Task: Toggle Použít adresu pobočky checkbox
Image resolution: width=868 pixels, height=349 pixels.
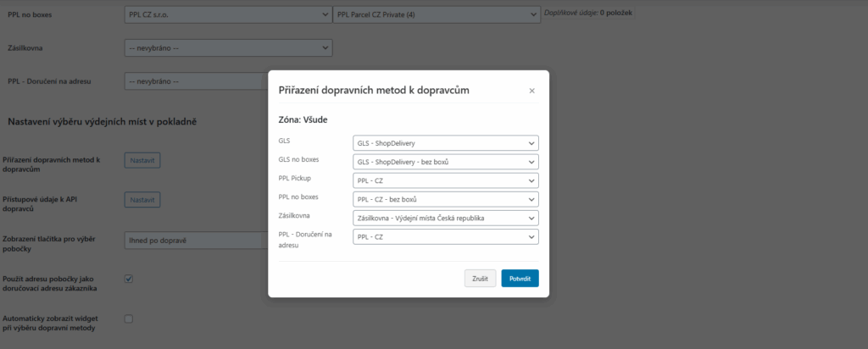Action: pyautogui.click(x=129, y=279)
